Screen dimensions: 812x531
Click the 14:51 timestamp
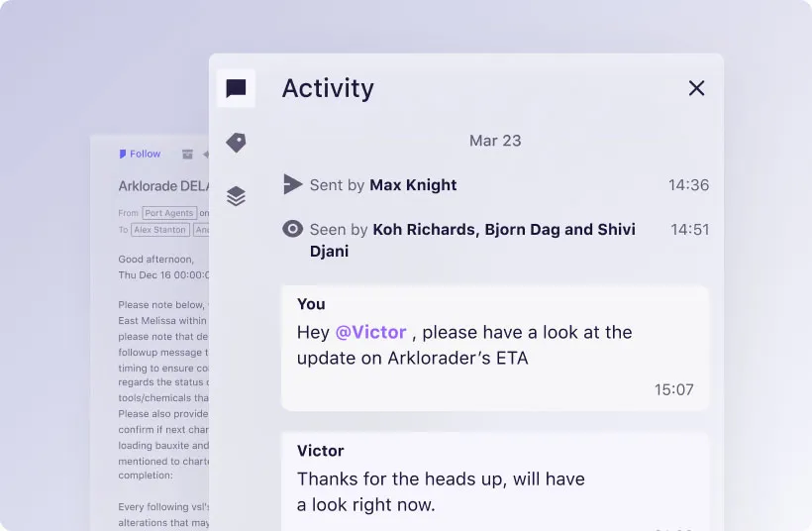click(690, 230)
